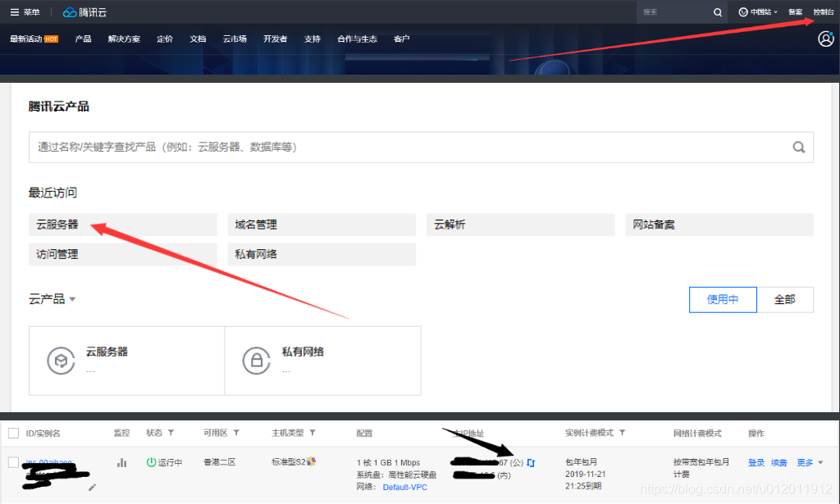The height and width of the screenshot is (504, 840).
Task: Open the 解决方案 menu
Action: pyautogui.click(x=124, y=39)
